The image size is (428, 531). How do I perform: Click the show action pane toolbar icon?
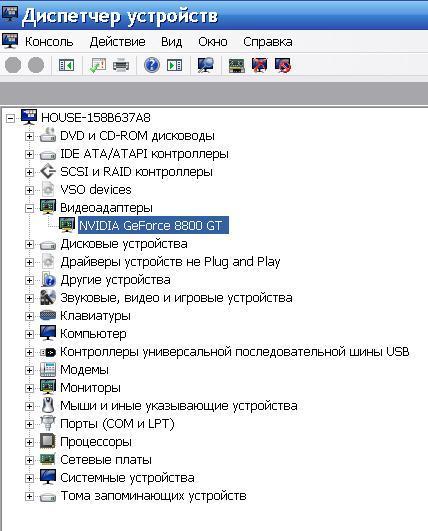(175, 65)
